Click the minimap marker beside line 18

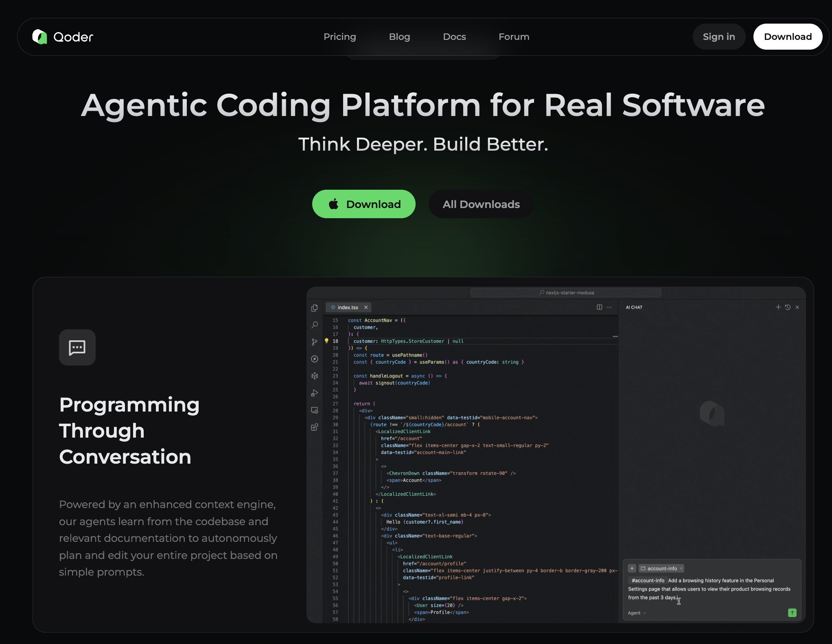pyautogui.click(x=615, y=336)
